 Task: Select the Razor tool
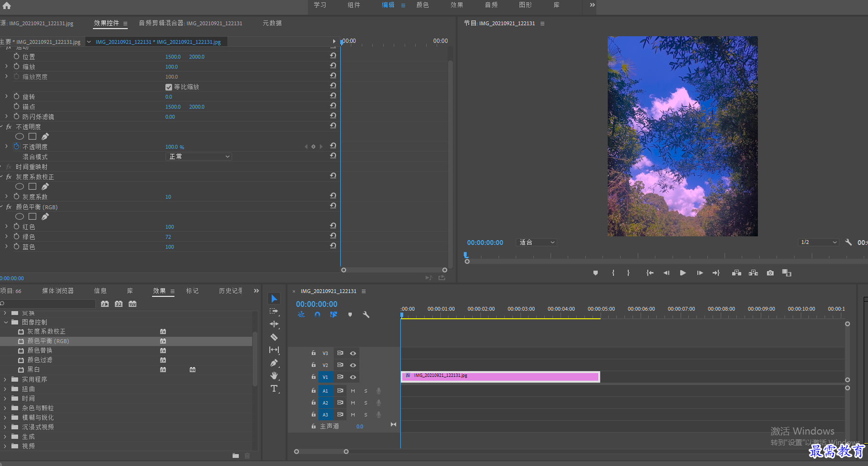[x=274, y=337]
